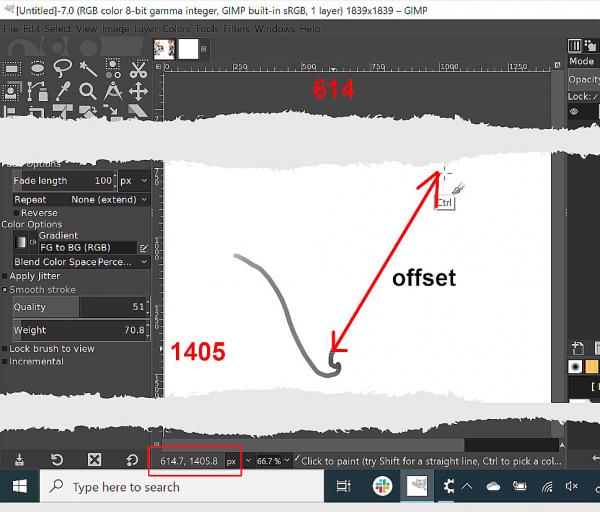Select the Color Picker eyedropper tool

(63, 91)
